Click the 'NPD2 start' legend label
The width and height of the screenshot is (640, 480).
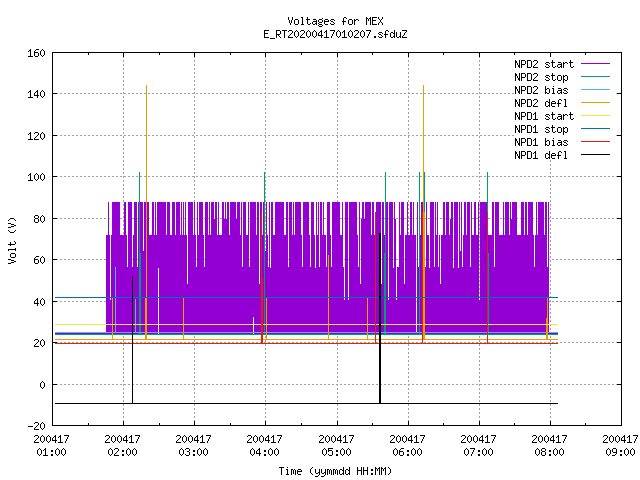click(x=544, y=64)
